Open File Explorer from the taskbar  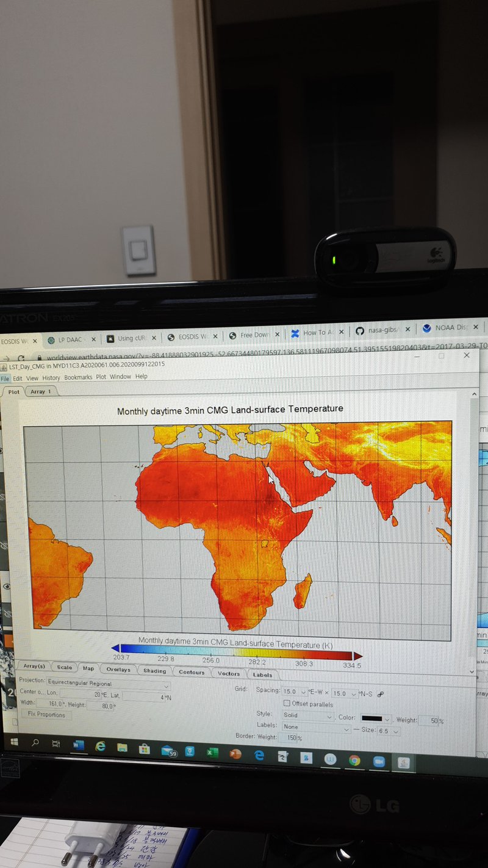pyautogui.click(x=122, y=747)
